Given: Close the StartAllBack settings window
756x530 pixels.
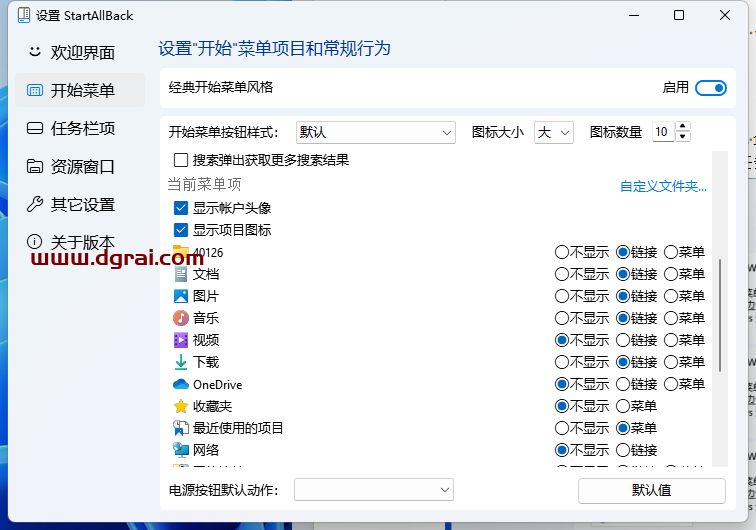Looking at the screenshot, I should click(725, 15).
